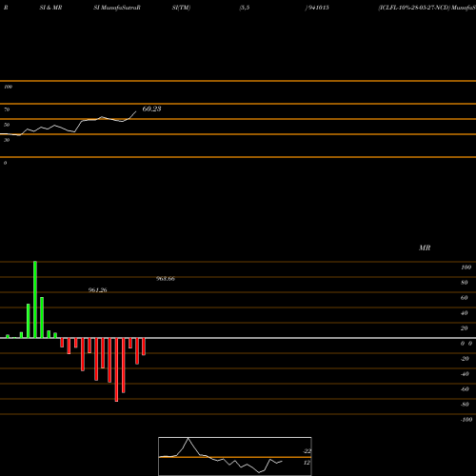The height and width of the screenshot is (476, 476).
Task: Click the longest red histogram bar
Action: [x=116, y=369]
